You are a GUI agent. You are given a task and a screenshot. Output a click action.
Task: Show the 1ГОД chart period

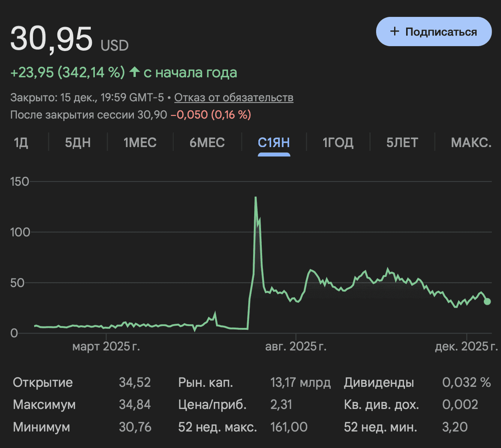tap(338, 143)
